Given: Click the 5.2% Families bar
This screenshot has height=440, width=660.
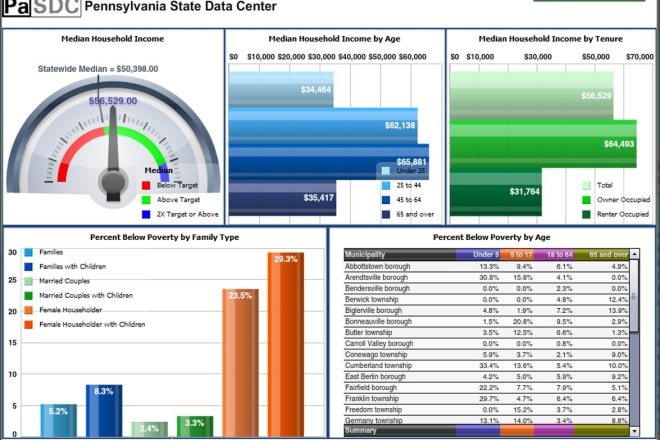Looking at the screenshot, I should 59,421.
